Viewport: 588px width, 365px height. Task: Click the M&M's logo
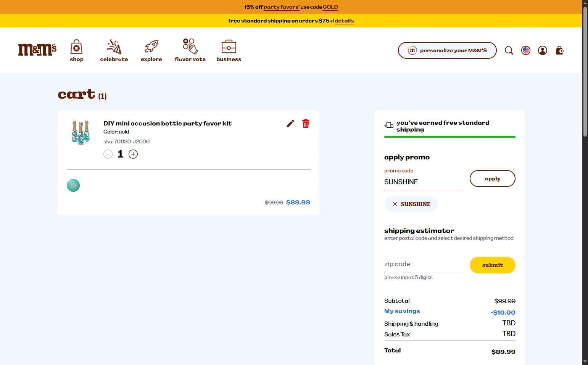(37, 50)
